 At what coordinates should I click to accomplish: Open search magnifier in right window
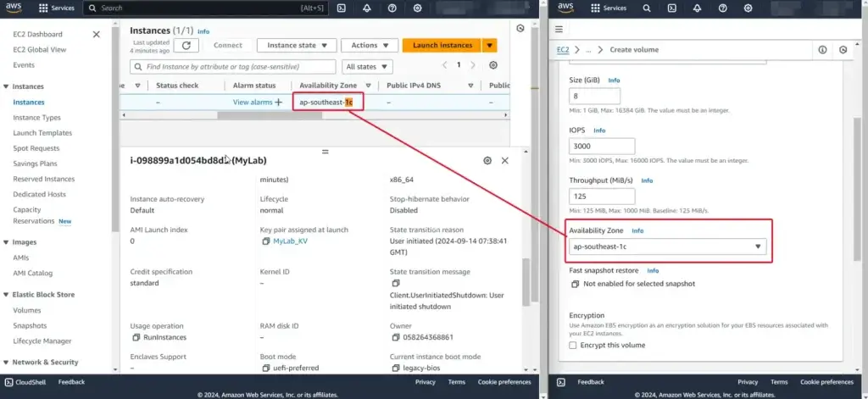pos(646,8)
